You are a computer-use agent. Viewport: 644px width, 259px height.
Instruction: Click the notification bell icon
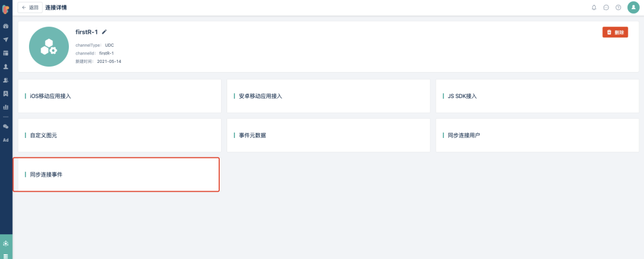tap(594, 7)
